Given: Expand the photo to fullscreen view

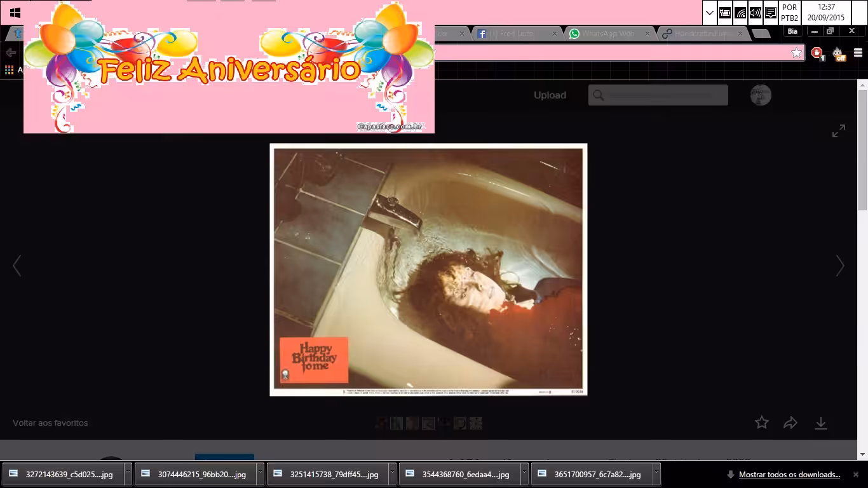Looking at the screenshot, I should click(839, 131).
